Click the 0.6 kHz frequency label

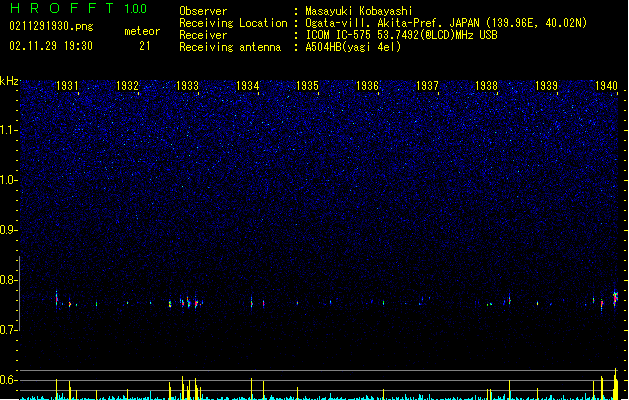(x=9, y=380)
